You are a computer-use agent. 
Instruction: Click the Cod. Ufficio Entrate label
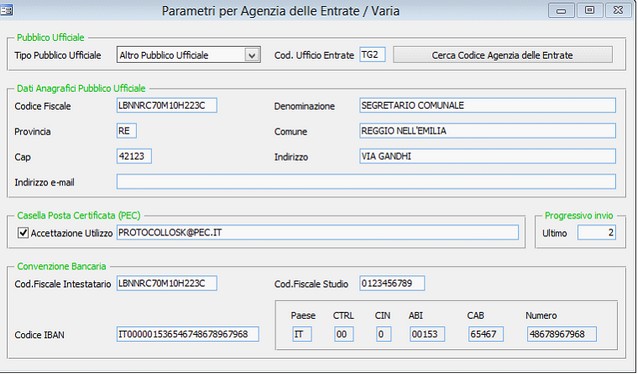tap(314, 55)
